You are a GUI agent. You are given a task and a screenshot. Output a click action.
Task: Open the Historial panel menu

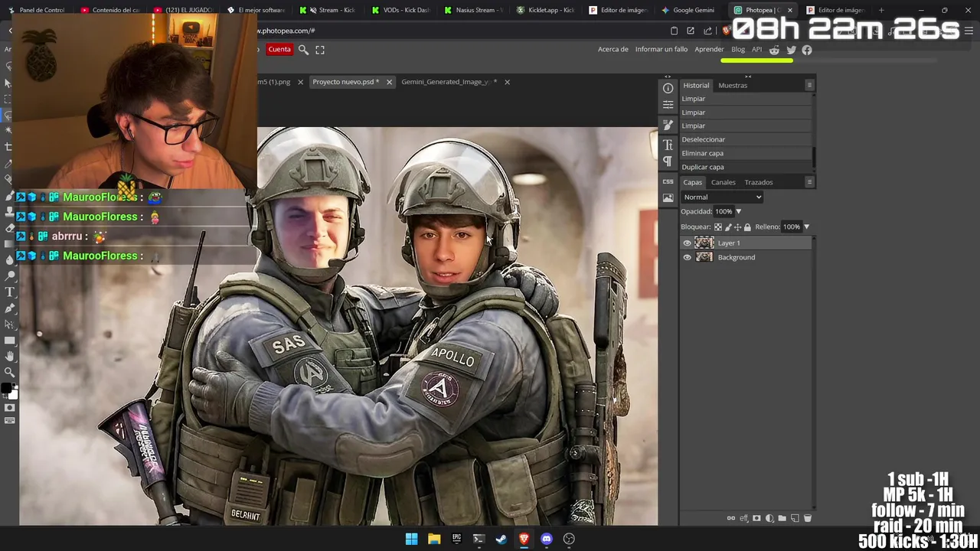pyautogui.click(x=809, y=85)
